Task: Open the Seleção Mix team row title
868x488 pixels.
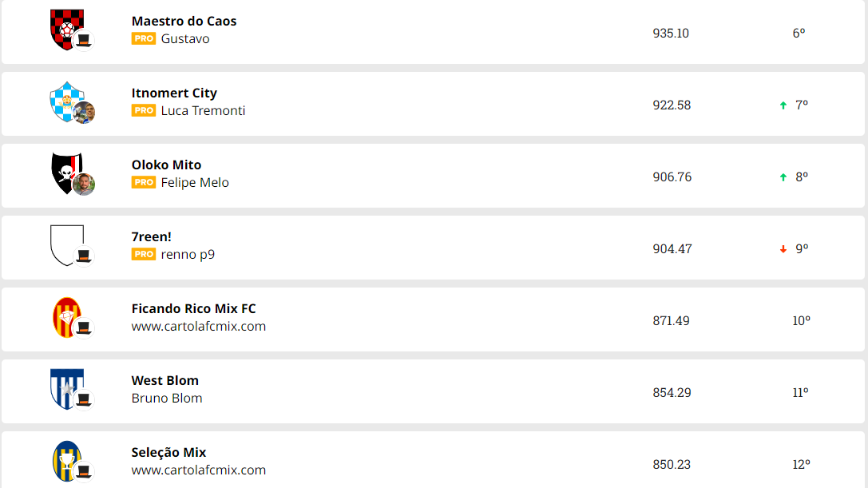Action: pos(168,453)
